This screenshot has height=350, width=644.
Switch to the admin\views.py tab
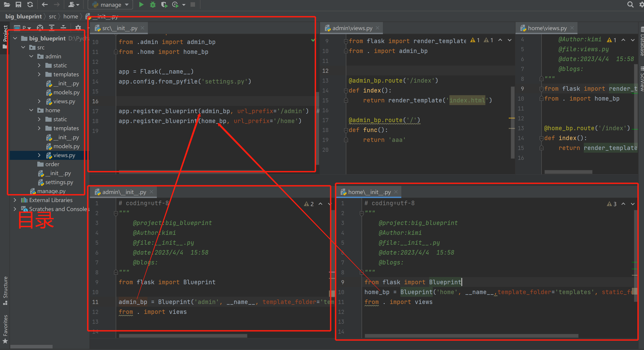click(x=352, y=28)
